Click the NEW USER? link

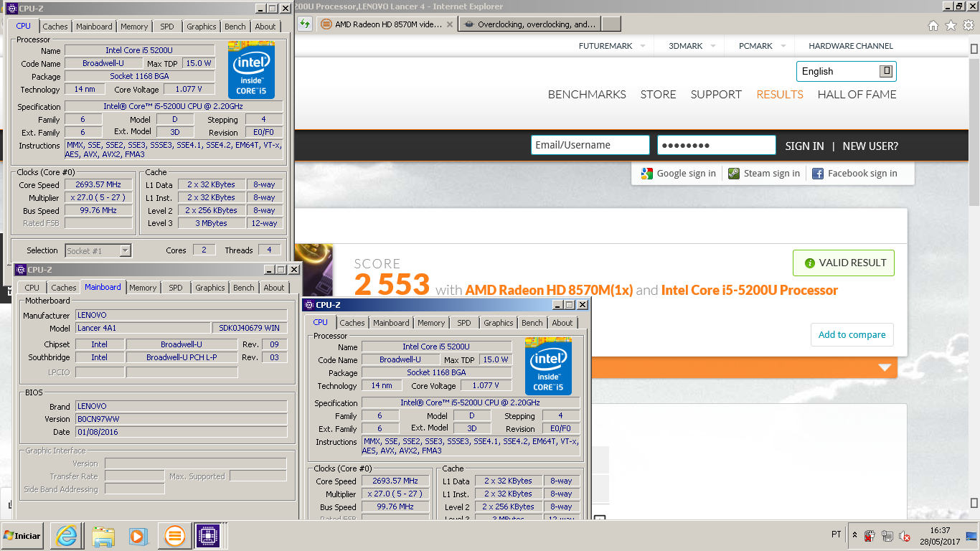coord(870,146)
